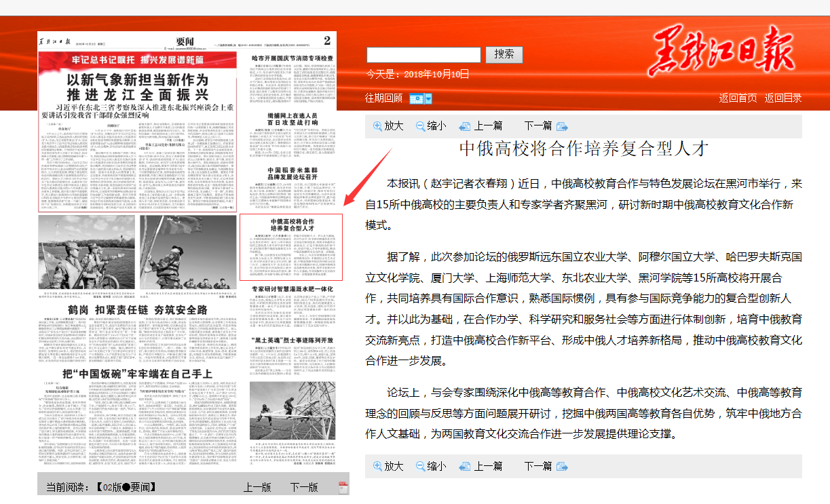Click the zoom-out magnifier icon below the article text

pos(421,466)
